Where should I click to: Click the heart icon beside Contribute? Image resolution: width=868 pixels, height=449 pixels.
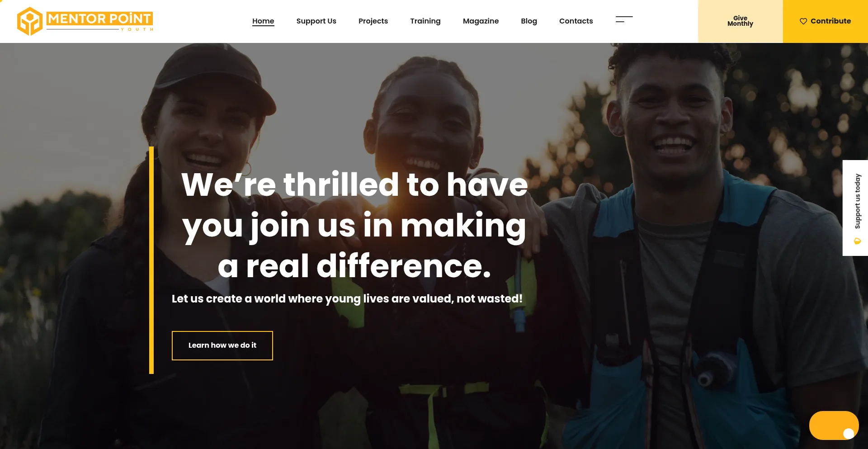pos(803,21)
